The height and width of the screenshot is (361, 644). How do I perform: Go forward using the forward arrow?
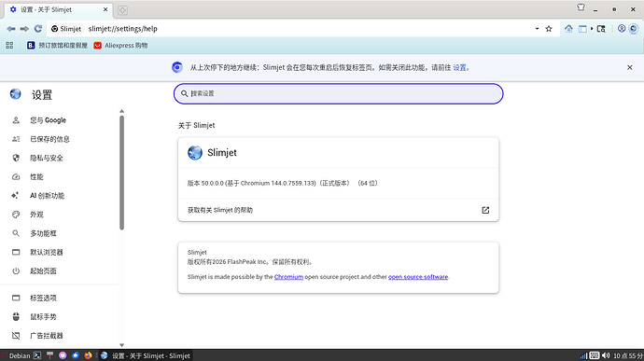[x=24, y=29]
